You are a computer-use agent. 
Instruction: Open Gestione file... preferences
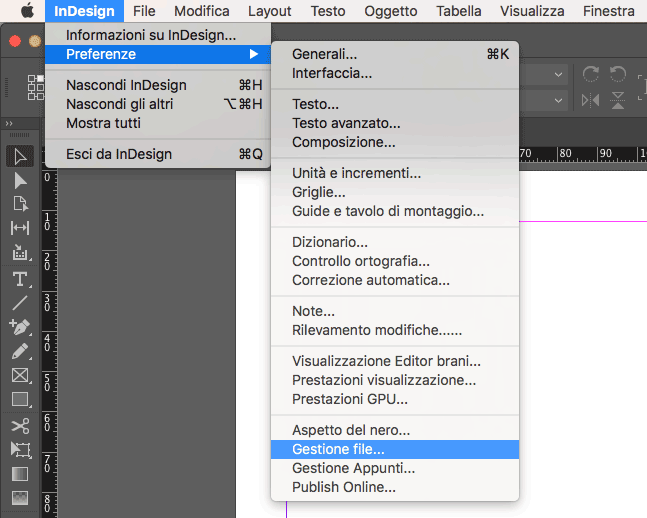pyautogui.click(x=395, y=449)
